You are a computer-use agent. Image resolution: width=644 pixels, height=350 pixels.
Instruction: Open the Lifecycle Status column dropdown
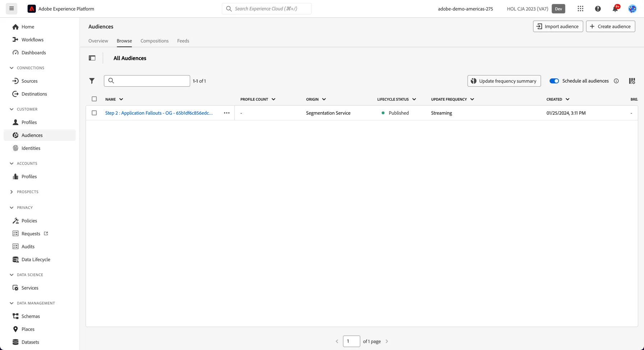[x=414, y=99]
